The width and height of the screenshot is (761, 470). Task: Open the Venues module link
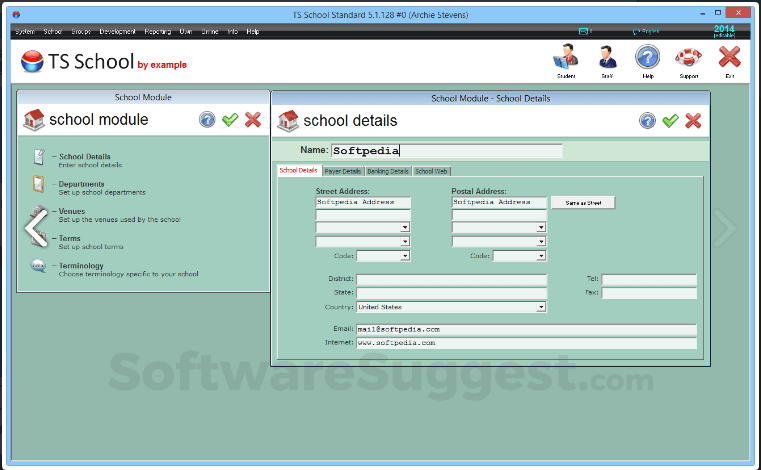(x=72, y=211)
